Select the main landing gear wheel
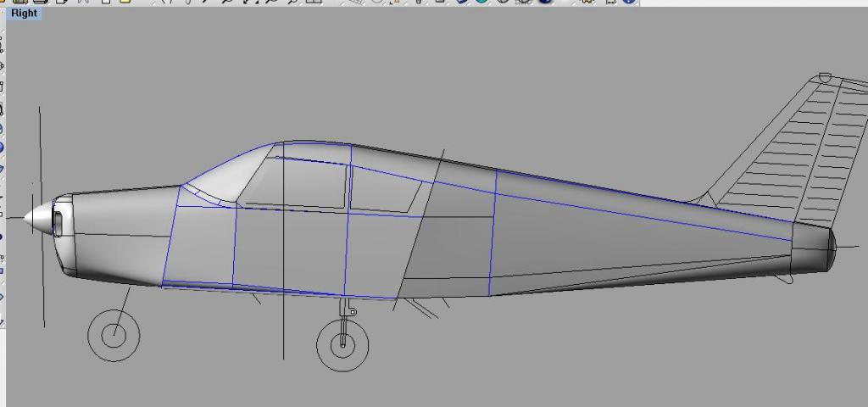Image resolution: width=868 pixels, height=407 pixels. click(x=342, y=344)
